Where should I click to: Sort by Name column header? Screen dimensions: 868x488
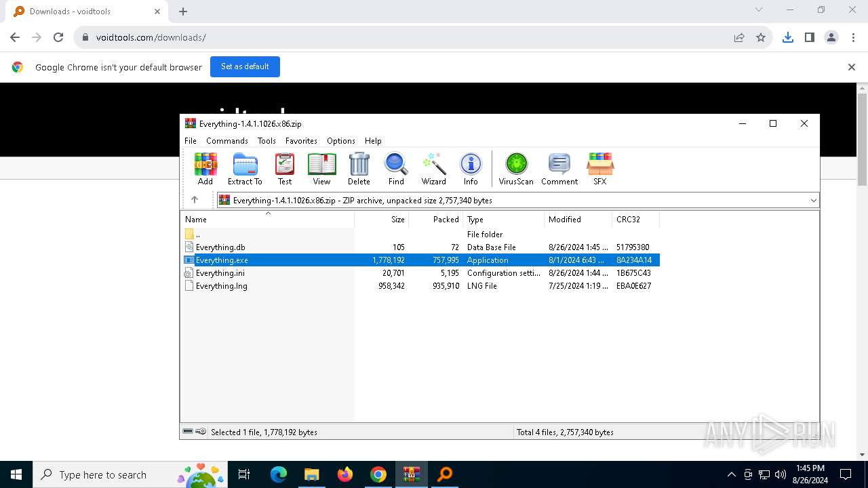tap(267, 220)
